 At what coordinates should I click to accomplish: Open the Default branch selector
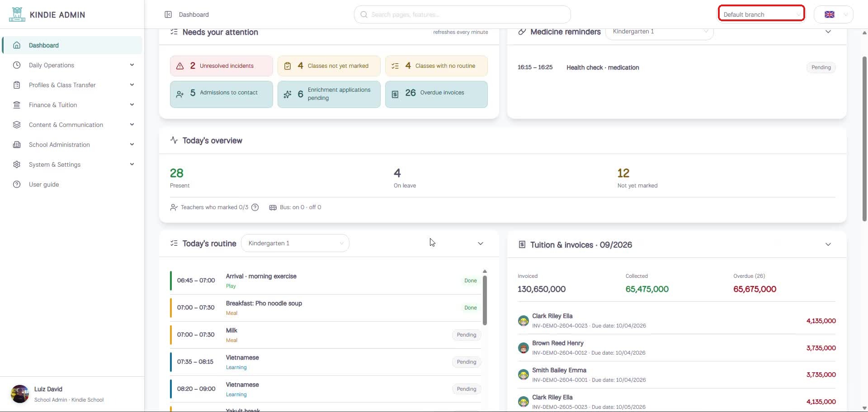coord(761,14)
